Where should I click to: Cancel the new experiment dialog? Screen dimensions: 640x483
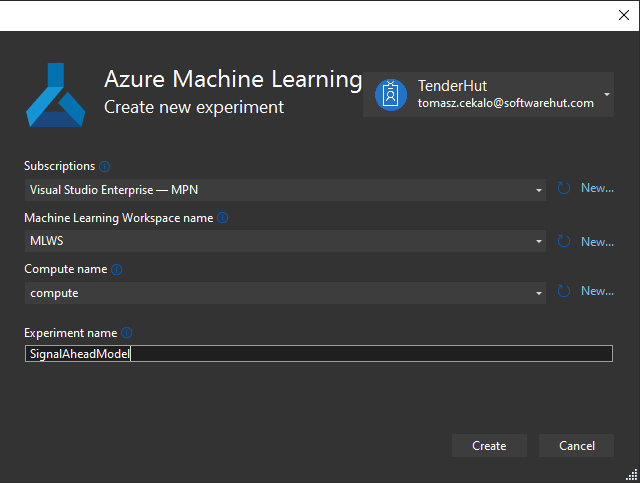[576, 445]
